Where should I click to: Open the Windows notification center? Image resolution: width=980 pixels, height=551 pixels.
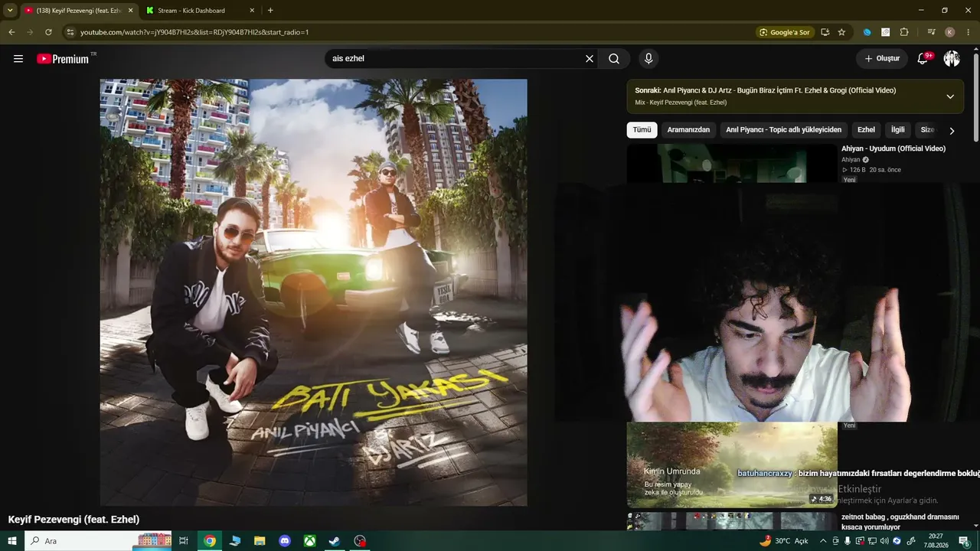pyautogui.click(x=964, y=541)
